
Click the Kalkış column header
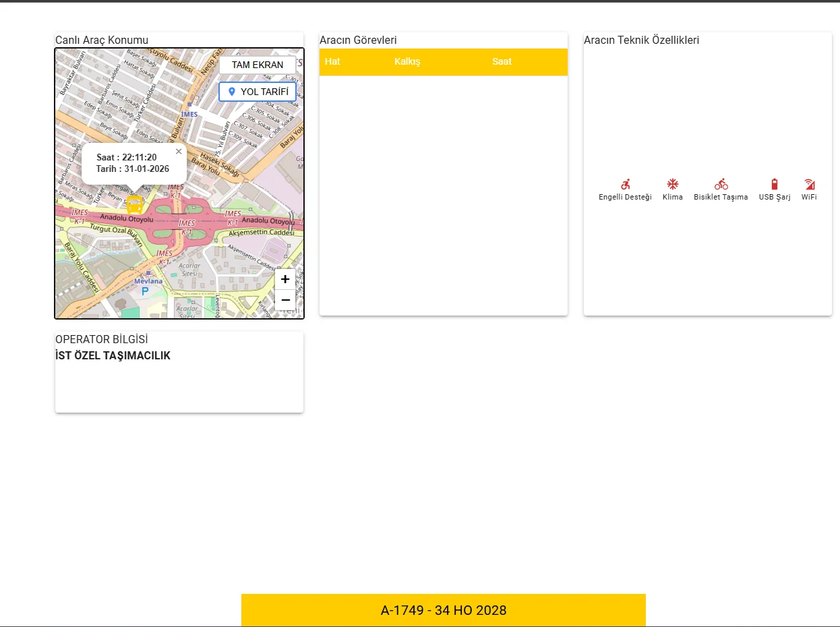[407, 61]
